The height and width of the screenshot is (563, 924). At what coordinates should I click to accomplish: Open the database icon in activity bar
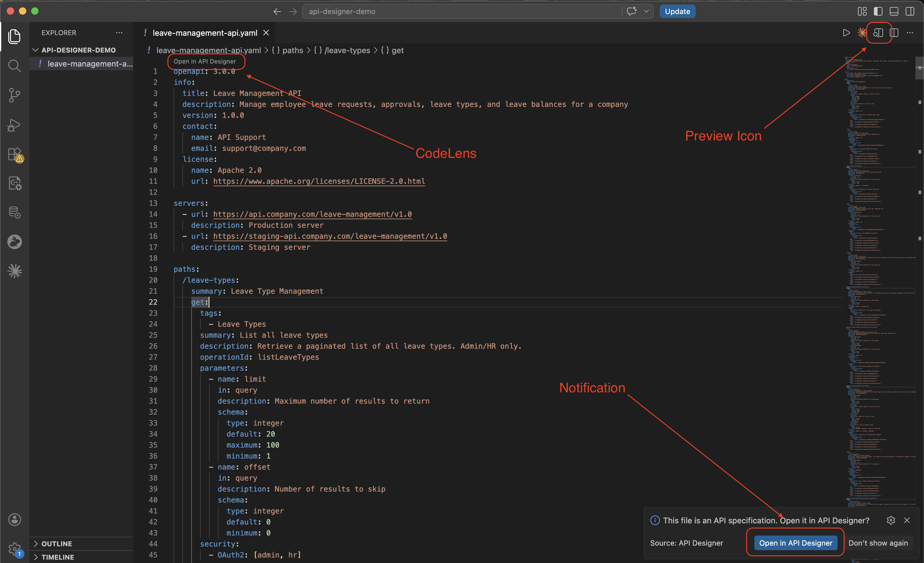point(14,212)
